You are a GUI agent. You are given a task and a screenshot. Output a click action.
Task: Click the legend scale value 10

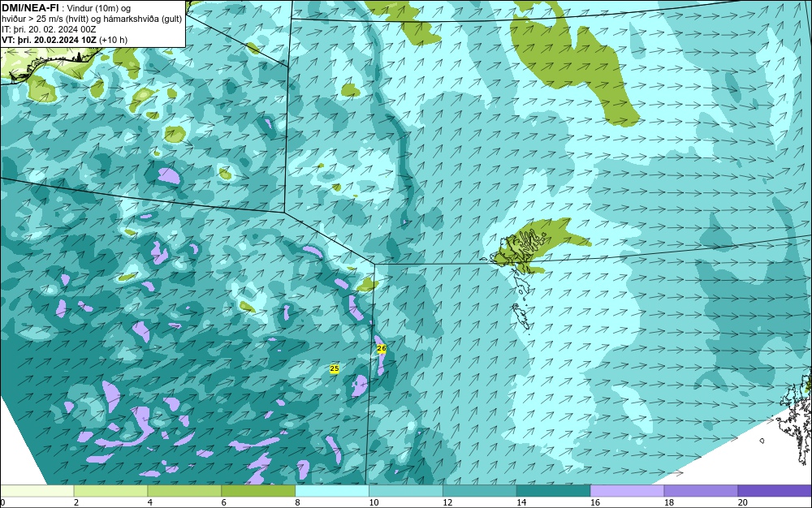coord(374,502)
